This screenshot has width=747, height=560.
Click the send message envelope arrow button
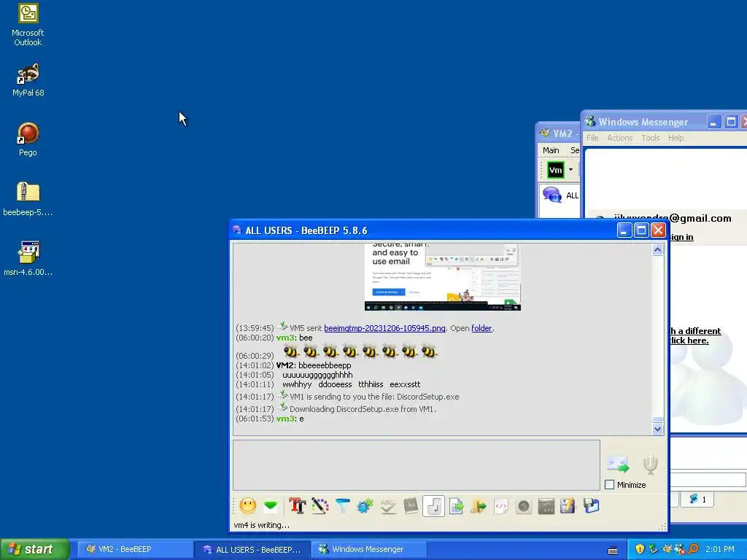pyautogui.click(x=617, y=464)
